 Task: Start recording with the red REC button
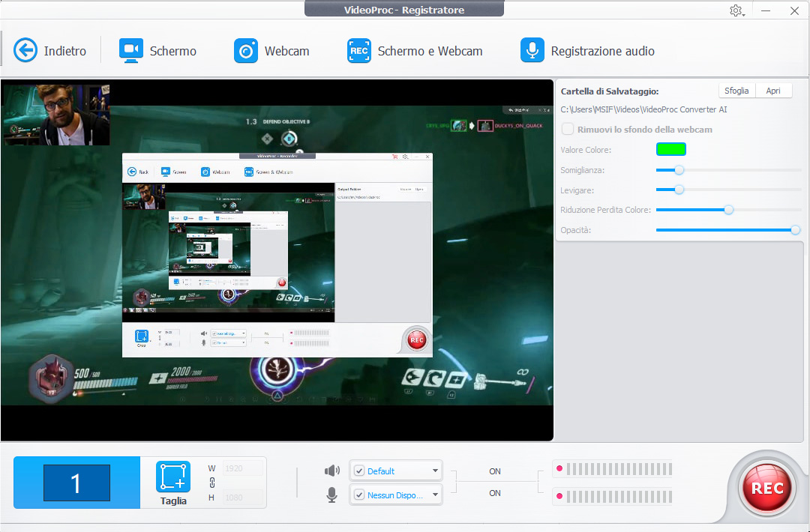(x=766, y=488)
